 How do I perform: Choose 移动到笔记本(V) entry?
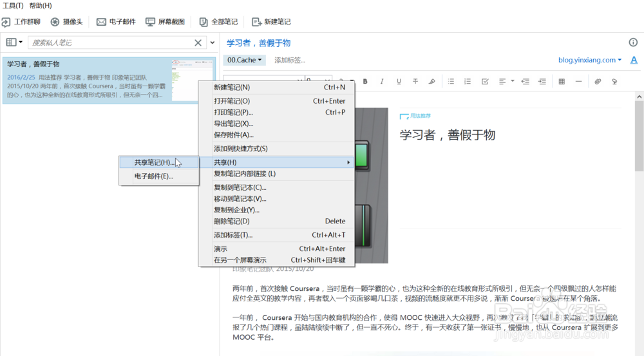coord(276,199)
